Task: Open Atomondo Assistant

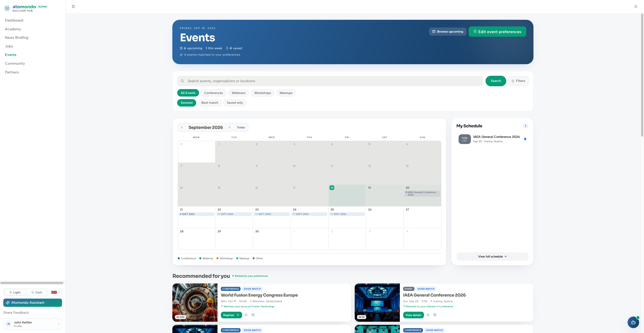Action: click(x=33, y=303)
